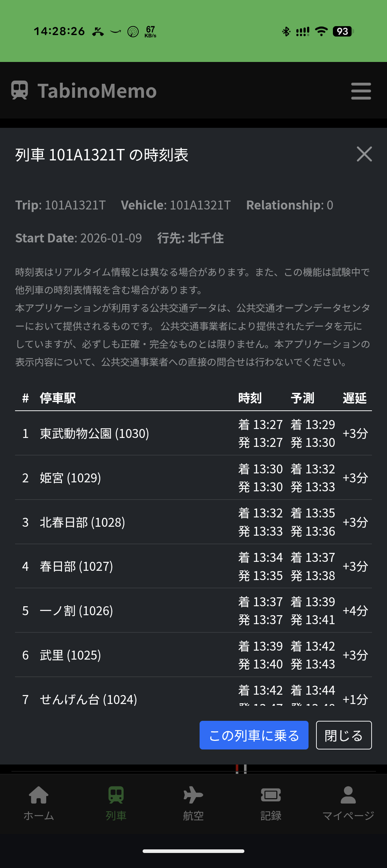Tap the Trip ID 101A1321T value

click(75, 205)
